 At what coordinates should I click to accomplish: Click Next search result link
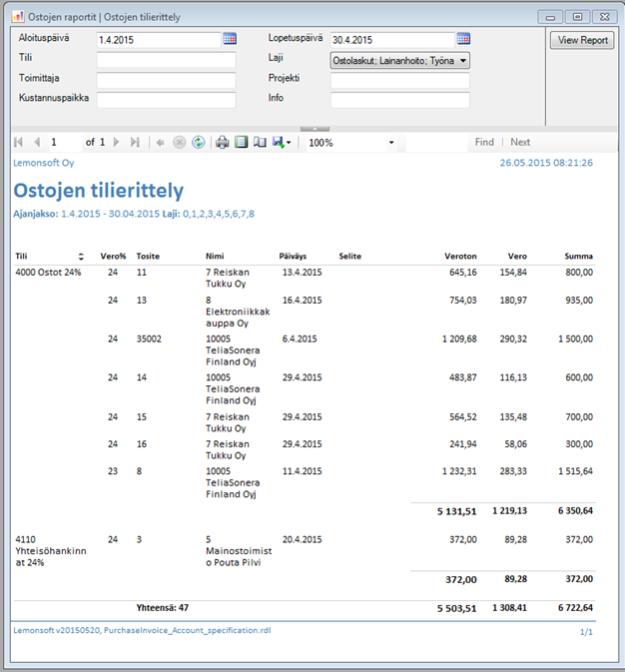click(520, 142)
